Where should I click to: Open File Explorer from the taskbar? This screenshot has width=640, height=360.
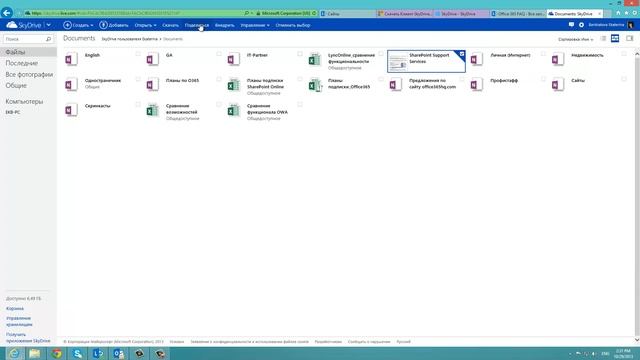click(x=35, y=353)
